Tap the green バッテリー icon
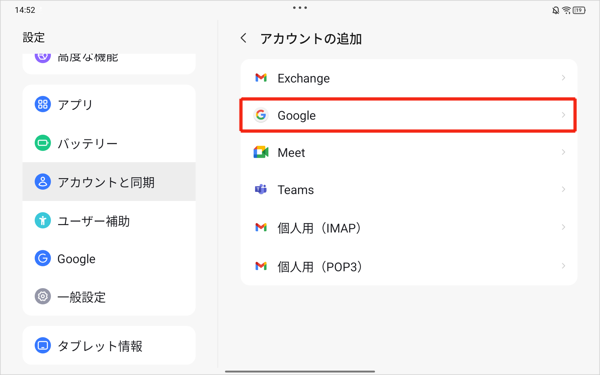Screen dimensions: 600x375 tap(42, 143)
